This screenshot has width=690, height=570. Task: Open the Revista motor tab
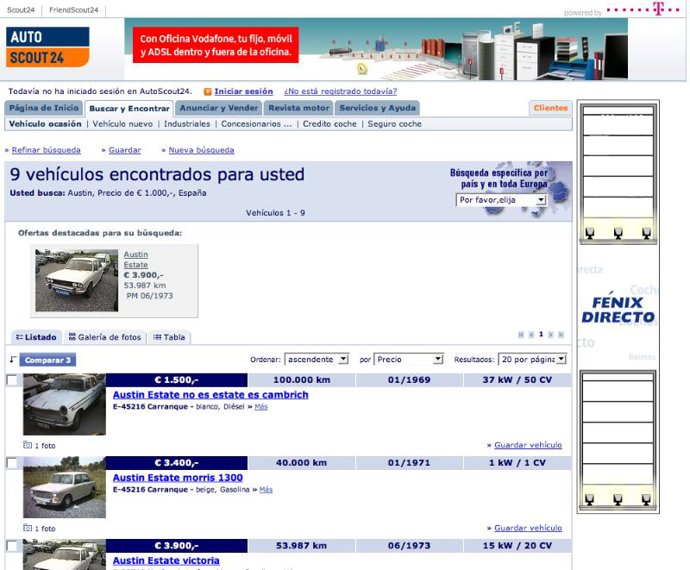pos(299,108)
